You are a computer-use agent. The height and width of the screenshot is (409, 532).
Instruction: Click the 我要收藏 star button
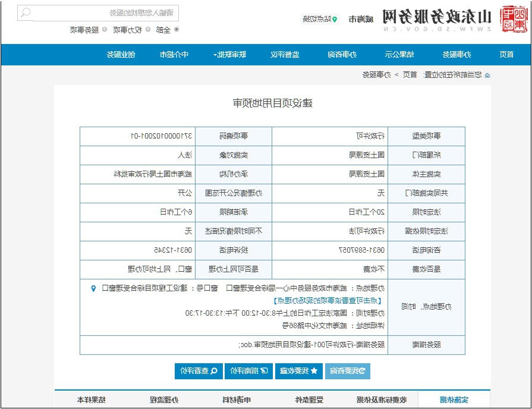(298, 371)
